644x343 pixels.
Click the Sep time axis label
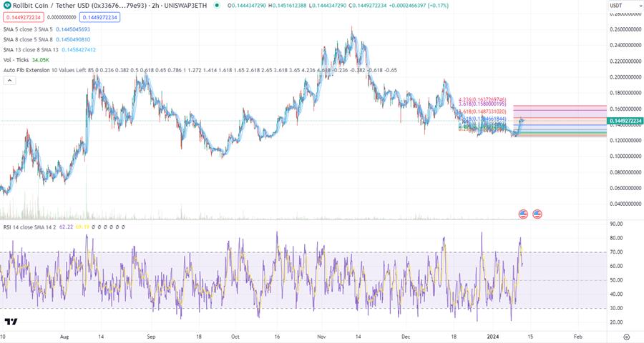(151, 337)
